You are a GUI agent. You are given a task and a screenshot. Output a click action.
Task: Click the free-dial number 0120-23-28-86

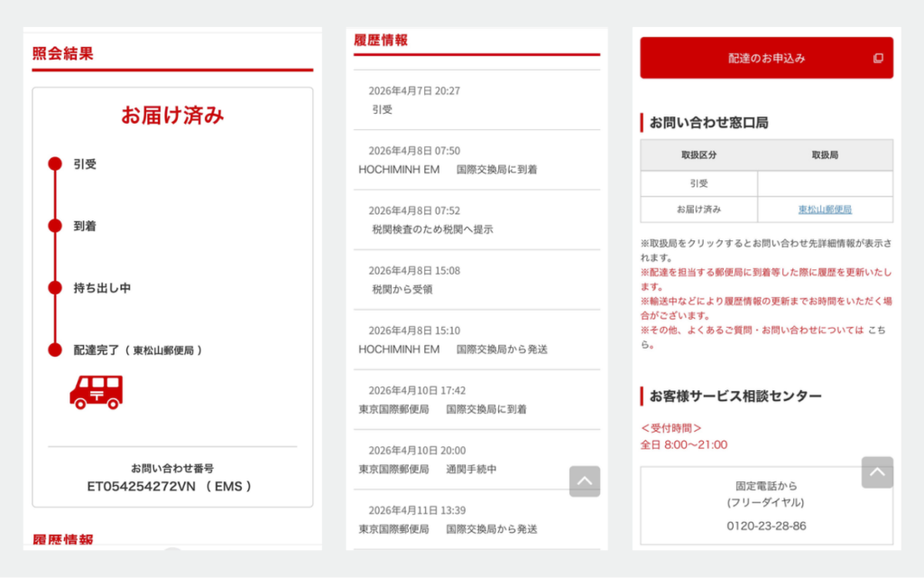click(x=766, y=526)
